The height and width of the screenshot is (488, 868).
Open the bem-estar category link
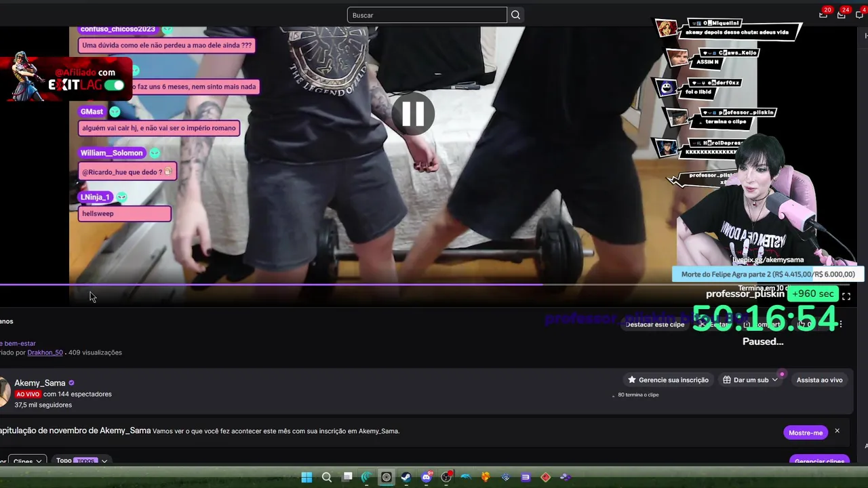(19, 344)
